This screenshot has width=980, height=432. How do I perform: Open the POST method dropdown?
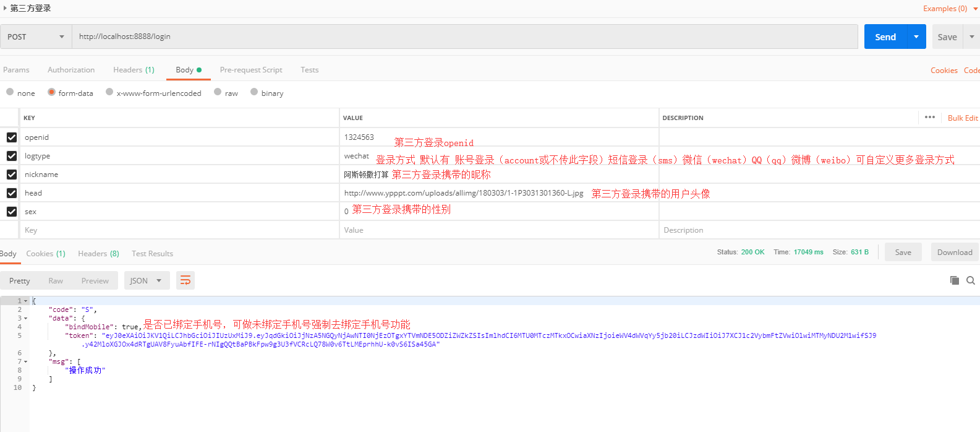36,37
